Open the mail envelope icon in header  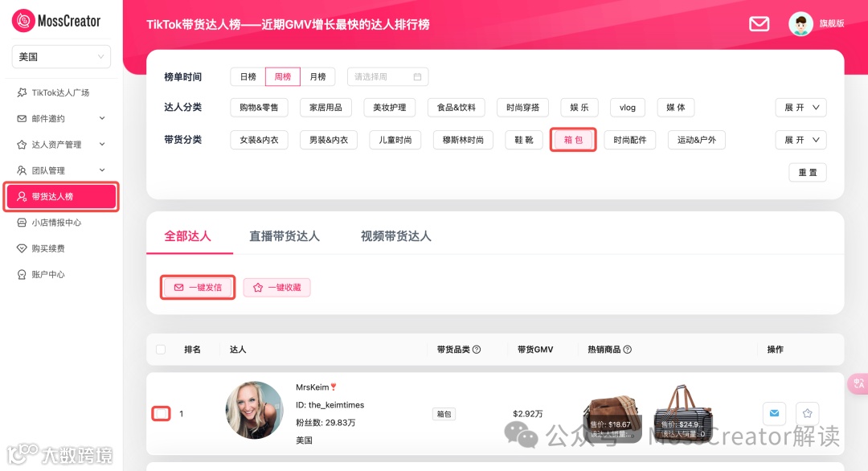[x=759, y=24]
